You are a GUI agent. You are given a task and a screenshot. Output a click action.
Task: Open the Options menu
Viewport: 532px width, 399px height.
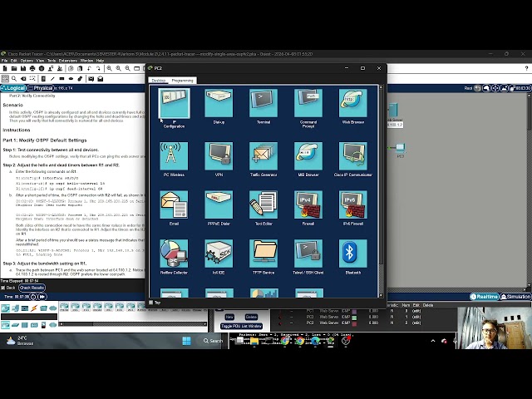click(x=27, y=61)
